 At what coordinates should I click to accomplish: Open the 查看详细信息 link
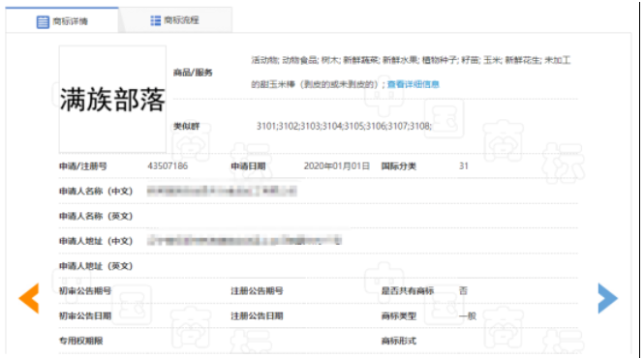click(414, 84)
